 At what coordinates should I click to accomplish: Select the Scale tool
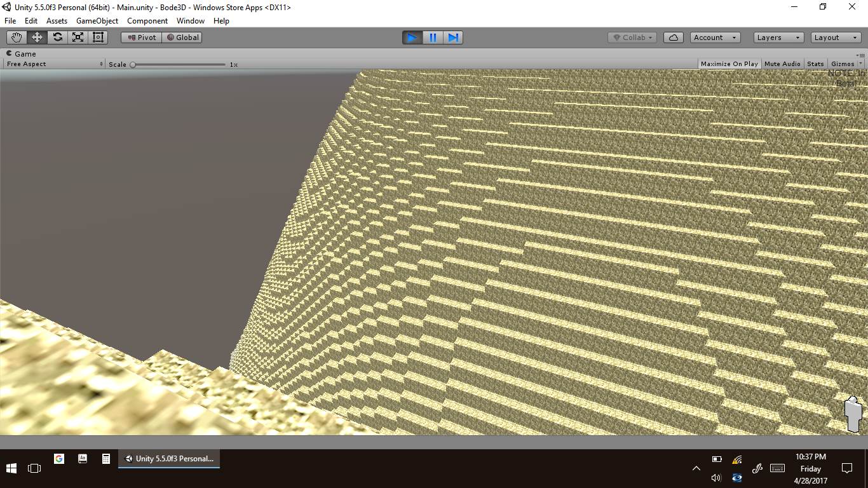pyautogui.click(x=78, y=37)
